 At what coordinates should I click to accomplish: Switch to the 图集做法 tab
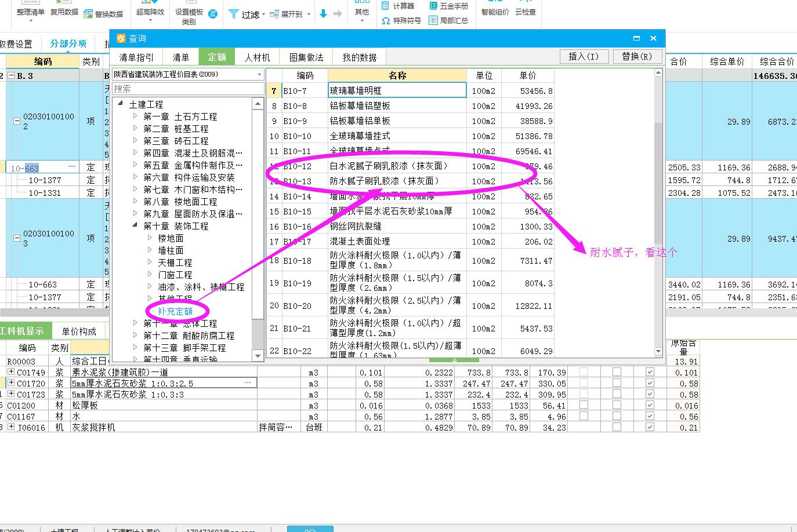point(306,57)
